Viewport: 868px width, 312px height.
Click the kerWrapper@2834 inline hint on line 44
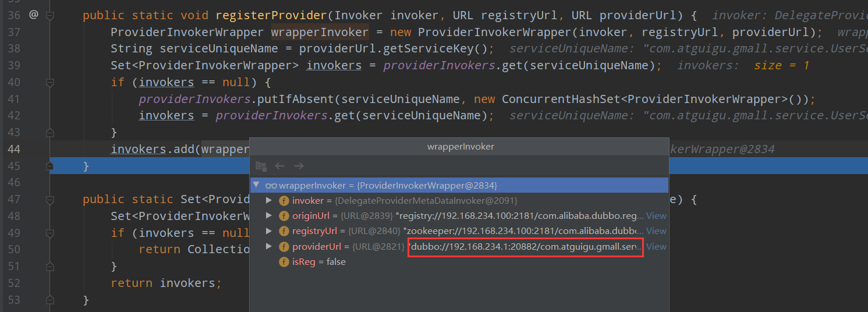(x=722, y=149)
